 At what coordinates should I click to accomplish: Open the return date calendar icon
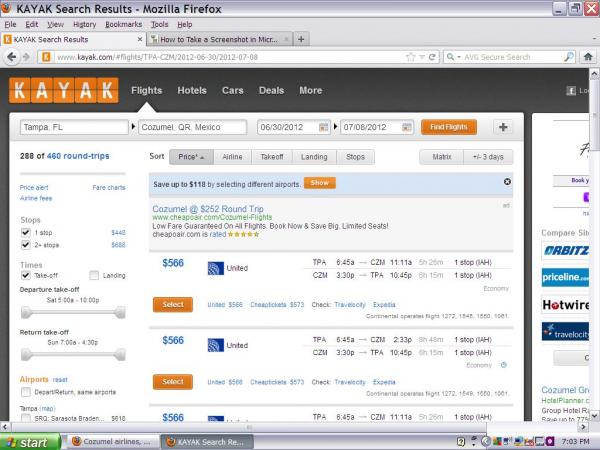pos(407,128)
